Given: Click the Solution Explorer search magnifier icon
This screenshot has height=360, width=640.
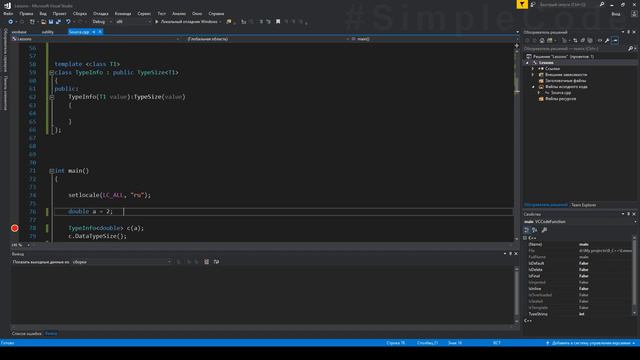Looking at the screenshot, I should (x=631, y=49).
